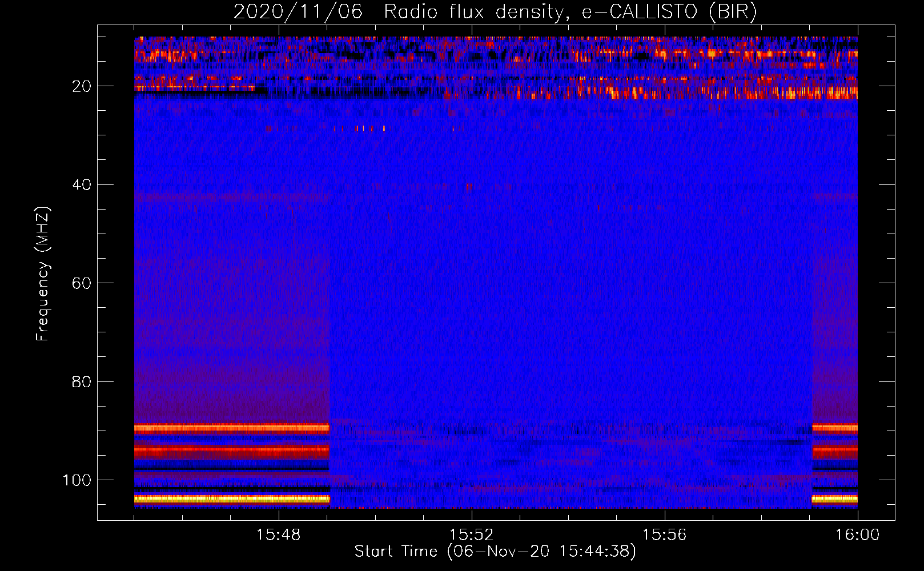The image size is (924, 571).
Task: Click the 20 MHz frequency tick label
Action: tap(82, 86)
